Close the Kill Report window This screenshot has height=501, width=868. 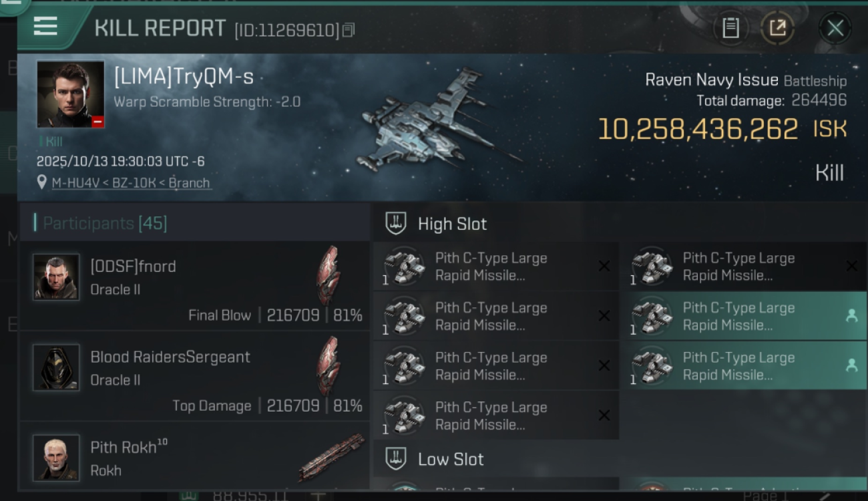point(835,28)
